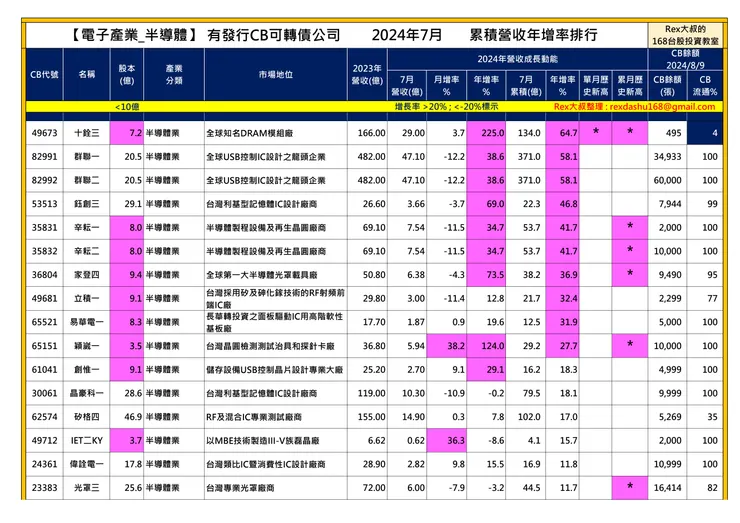The height and width of the screenshot is (523, 740).
Task: Select CB code 82991
Action: 44,157
